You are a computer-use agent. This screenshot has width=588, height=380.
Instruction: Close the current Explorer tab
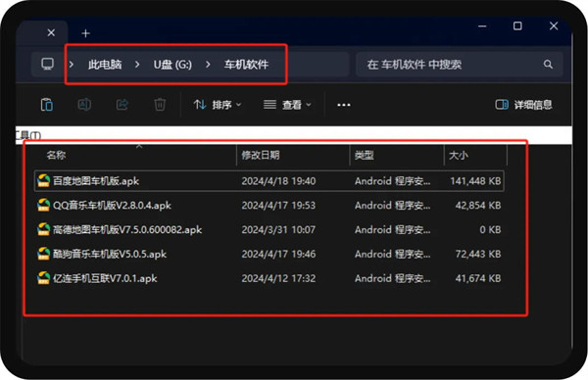point(51,33)
